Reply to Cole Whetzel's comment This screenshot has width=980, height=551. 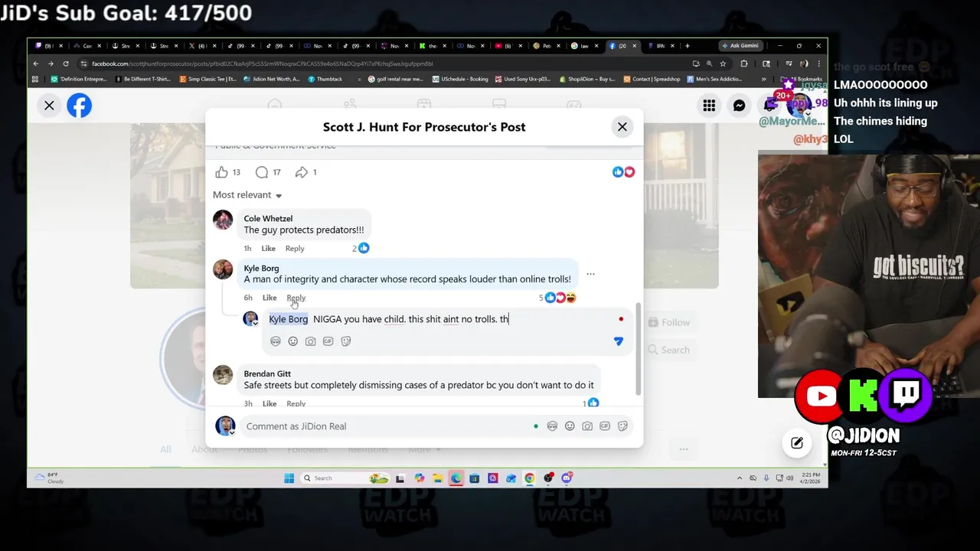[x=295, y=249]
